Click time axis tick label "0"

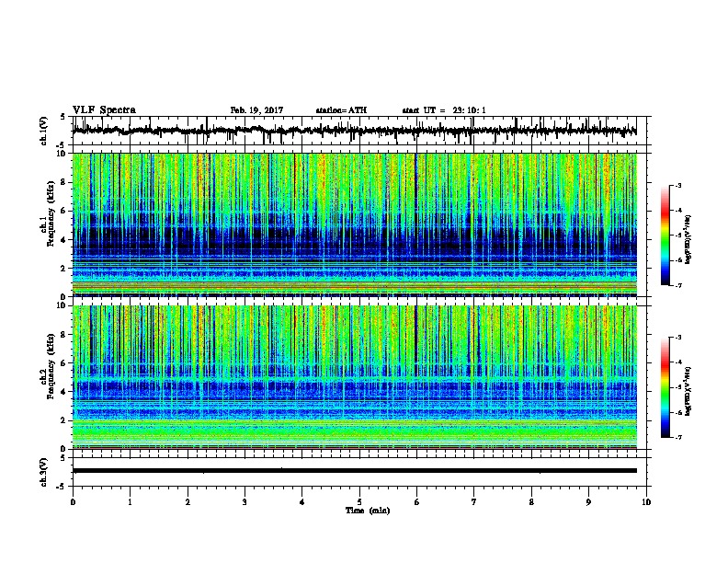[x=73, y=502]
